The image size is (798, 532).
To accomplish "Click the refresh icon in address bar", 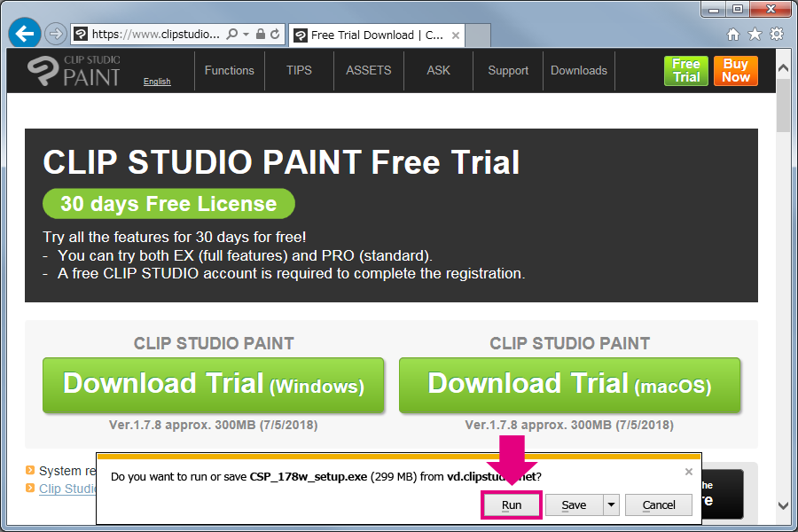I will pyautogui.click(x=276, y=35).
